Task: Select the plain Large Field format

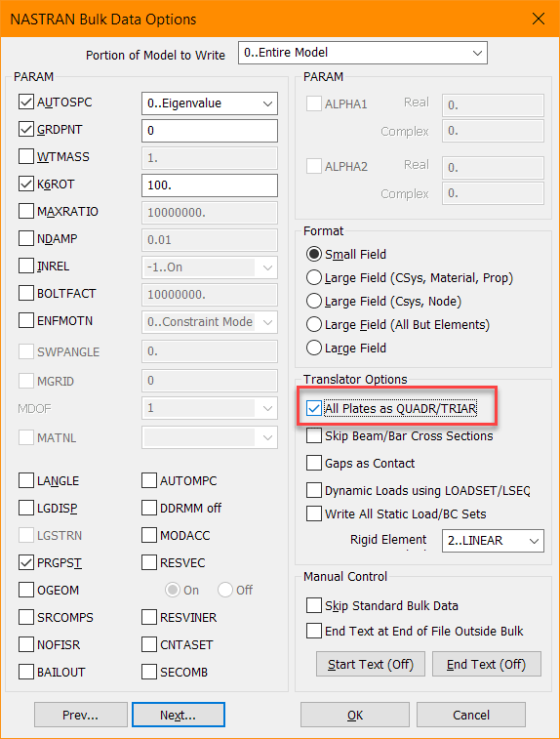Action: 314,348
